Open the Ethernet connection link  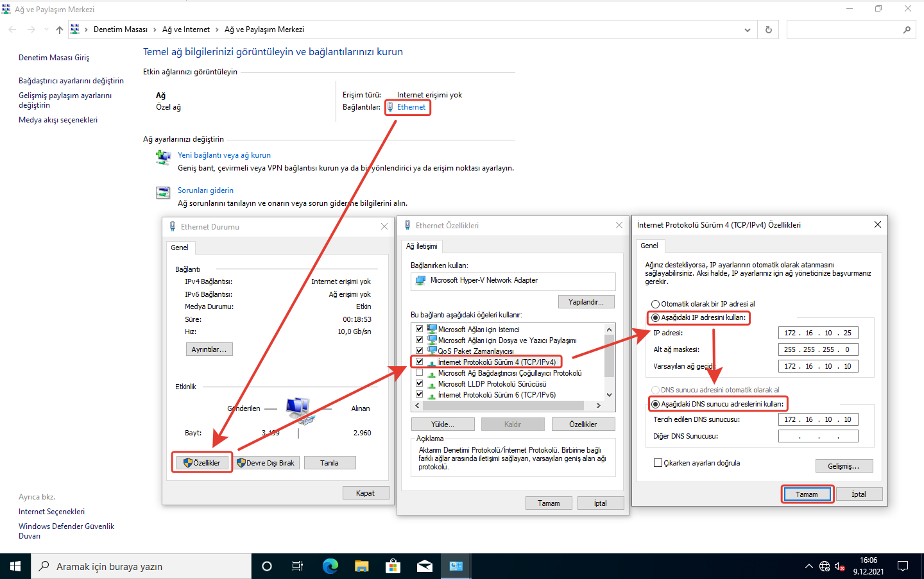pyautogui.click(x=411, y=107)
